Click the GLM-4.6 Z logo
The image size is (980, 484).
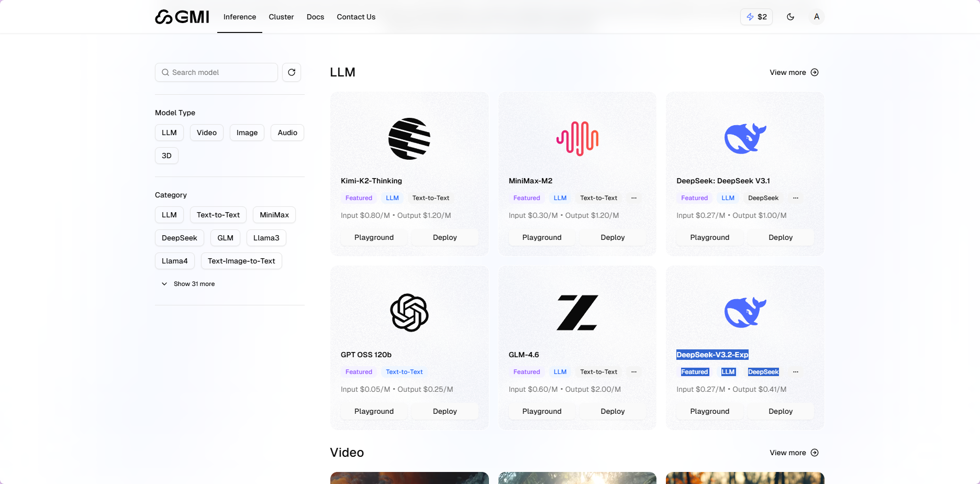577,313
